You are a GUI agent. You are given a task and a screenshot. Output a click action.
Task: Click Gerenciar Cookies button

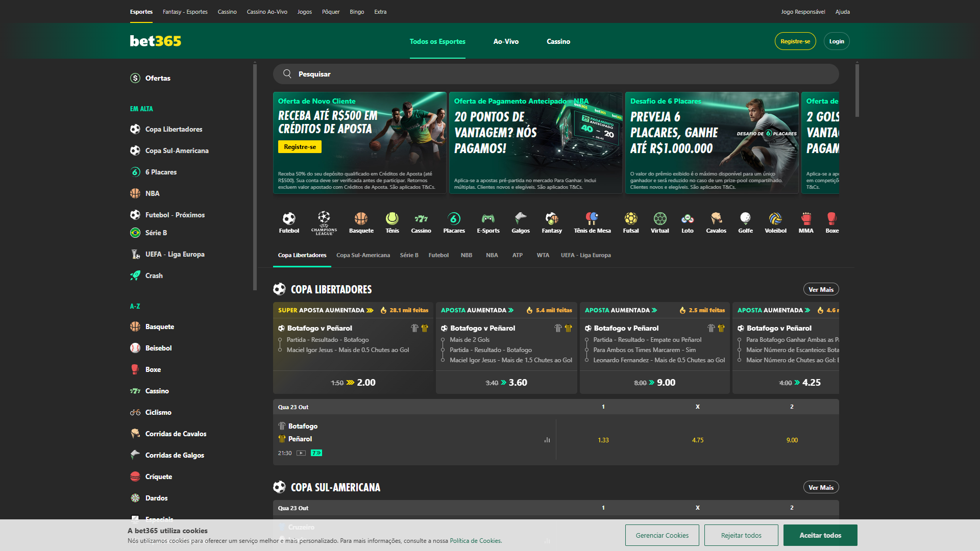[x=662, y=535]
